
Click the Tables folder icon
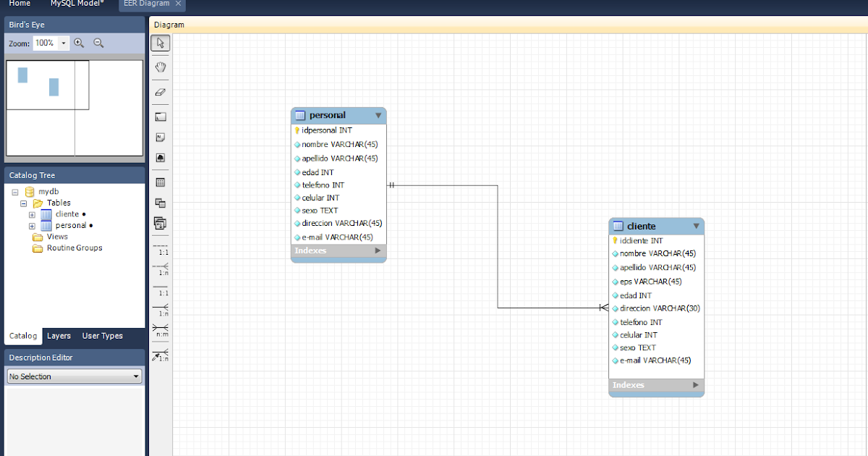tap(38, 203)
